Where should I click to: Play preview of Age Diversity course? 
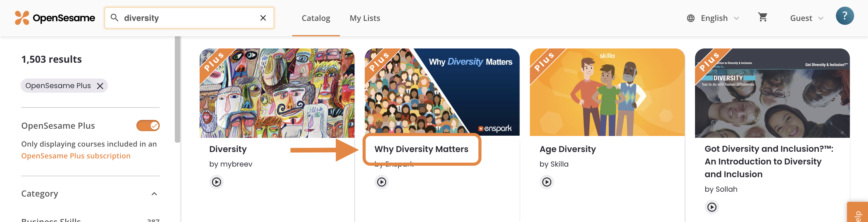click(x=547, y=182)
